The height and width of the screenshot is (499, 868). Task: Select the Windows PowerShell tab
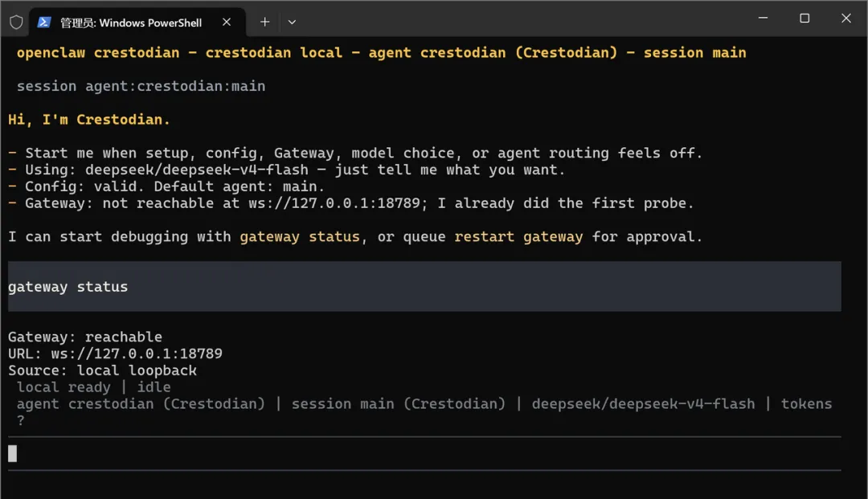coord(137,22)
